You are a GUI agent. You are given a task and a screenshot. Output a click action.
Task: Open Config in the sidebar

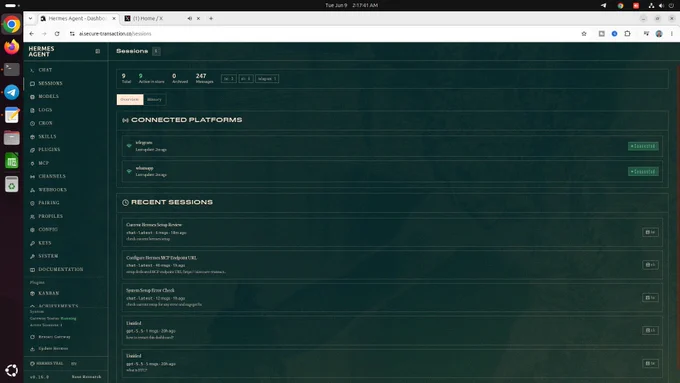48,229
